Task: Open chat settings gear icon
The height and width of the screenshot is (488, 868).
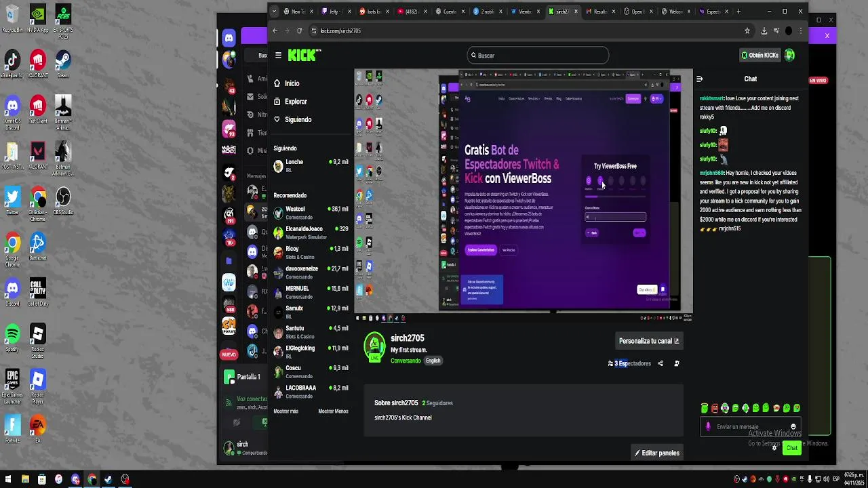Action: [x=774, y=448]
